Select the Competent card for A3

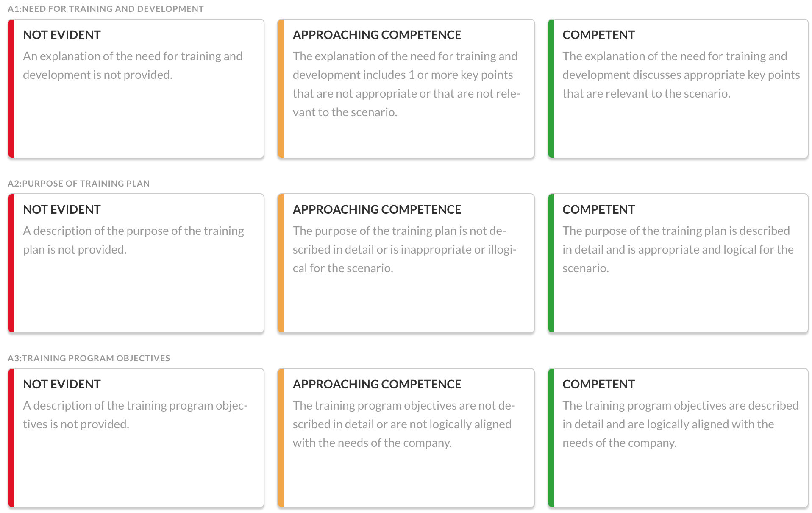point(678,438)
